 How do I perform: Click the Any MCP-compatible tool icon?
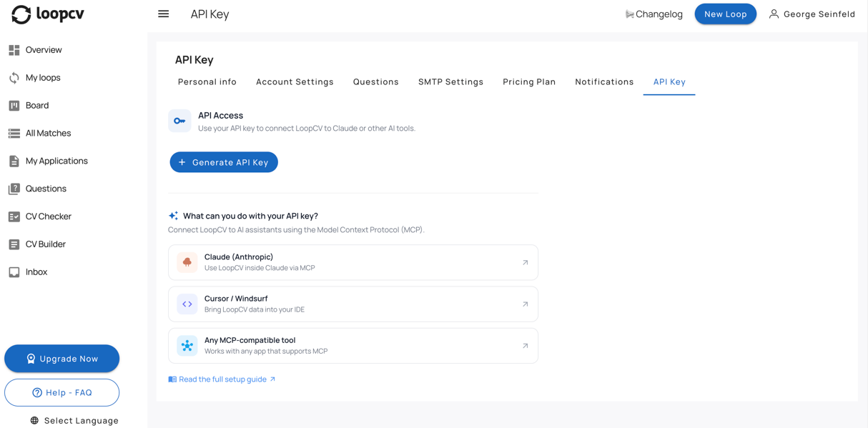tap(187, 346)
